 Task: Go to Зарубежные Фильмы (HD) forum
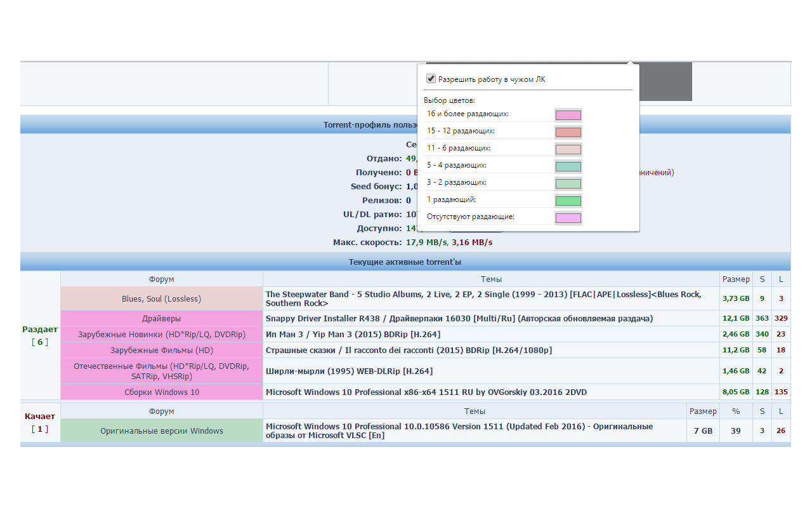[x=161, y=350]
